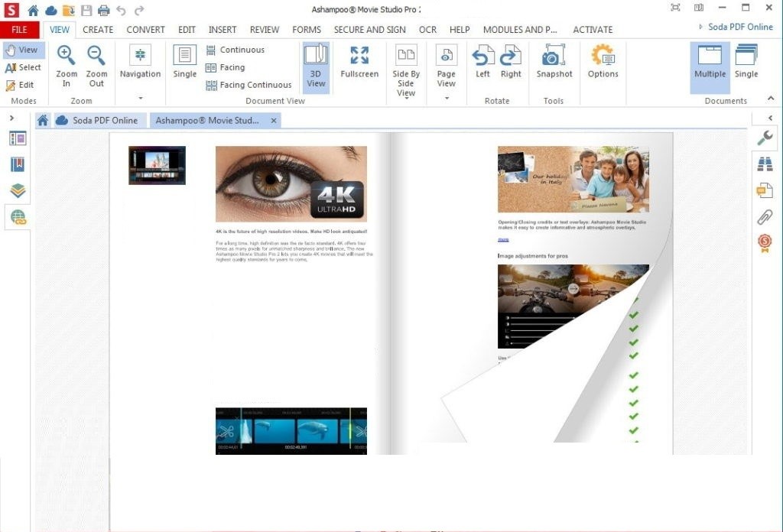The image size is (783, 532).
Task: Print the document with the printer icon
Action: pyautogui.click(x=103, y=10)
